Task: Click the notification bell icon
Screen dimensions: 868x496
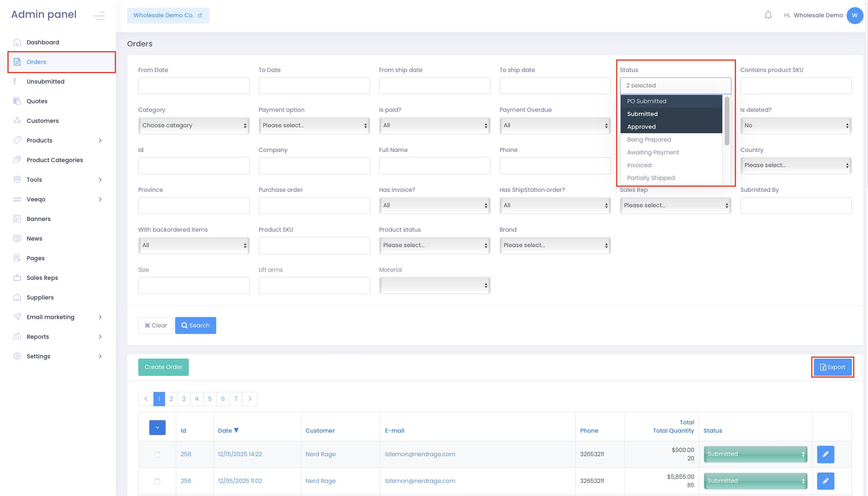Action: [x=768, y=15]
